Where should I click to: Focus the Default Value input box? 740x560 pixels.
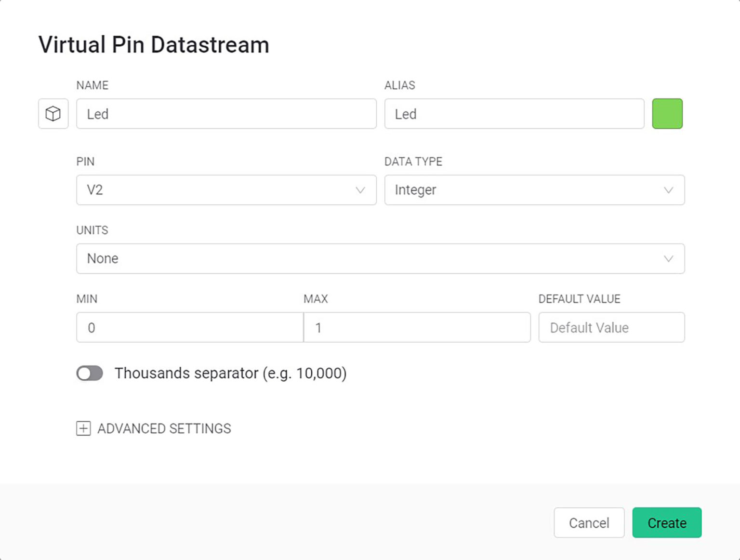tap(611, 328)
